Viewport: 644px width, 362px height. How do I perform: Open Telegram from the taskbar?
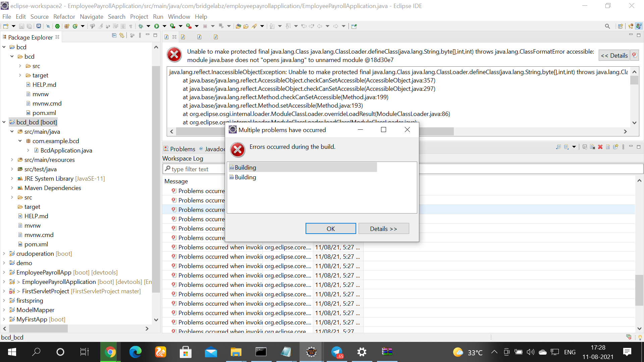[336, 352]
